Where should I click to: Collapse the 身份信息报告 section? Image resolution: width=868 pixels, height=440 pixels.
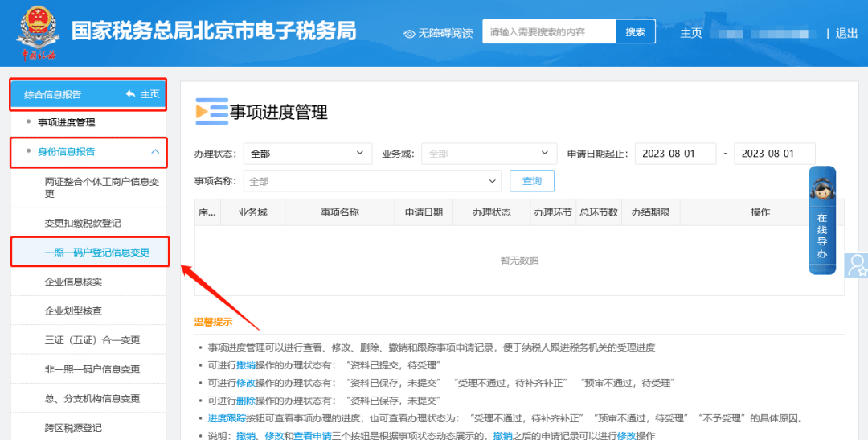[x=154, y=151]
